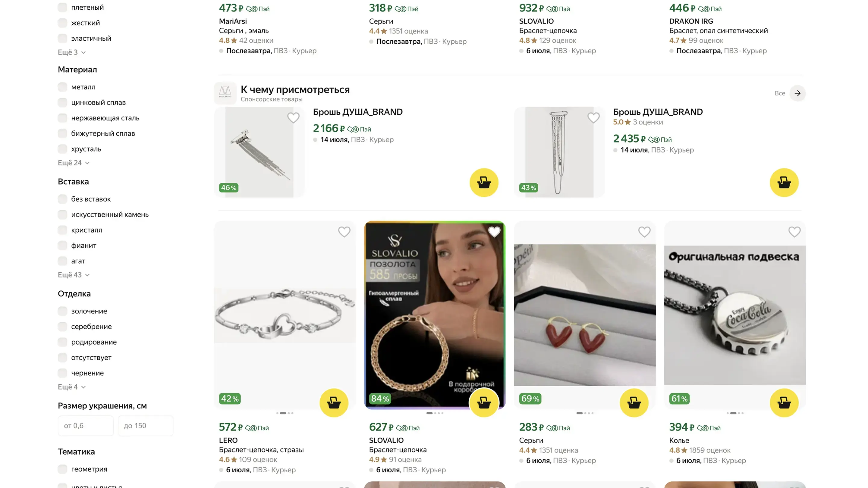The image size is (868, 488).
Task: Add Coca-Cola pendant to cart
Action: tap(784, 403)
